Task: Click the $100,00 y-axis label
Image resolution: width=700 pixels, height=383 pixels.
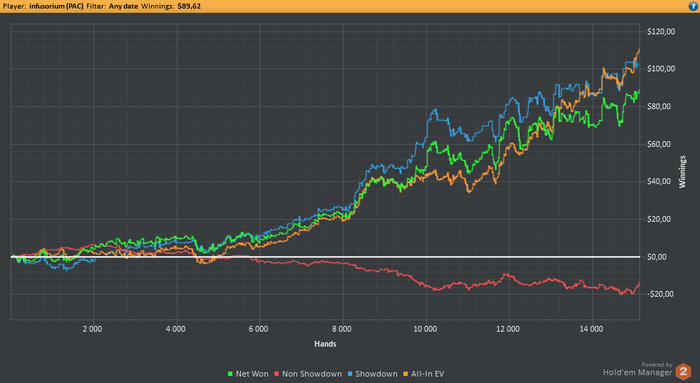Action: coord(661,69)
